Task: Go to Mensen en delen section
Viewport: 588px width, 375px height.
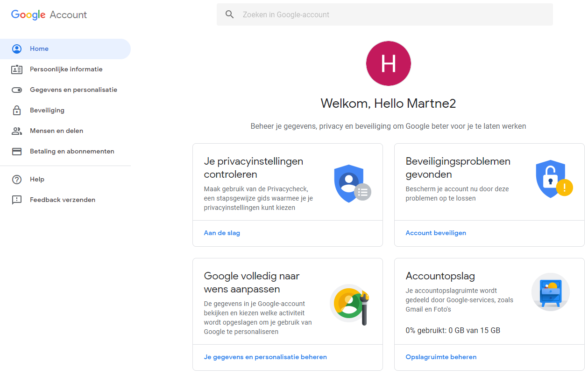Action: tap(57, 131)
